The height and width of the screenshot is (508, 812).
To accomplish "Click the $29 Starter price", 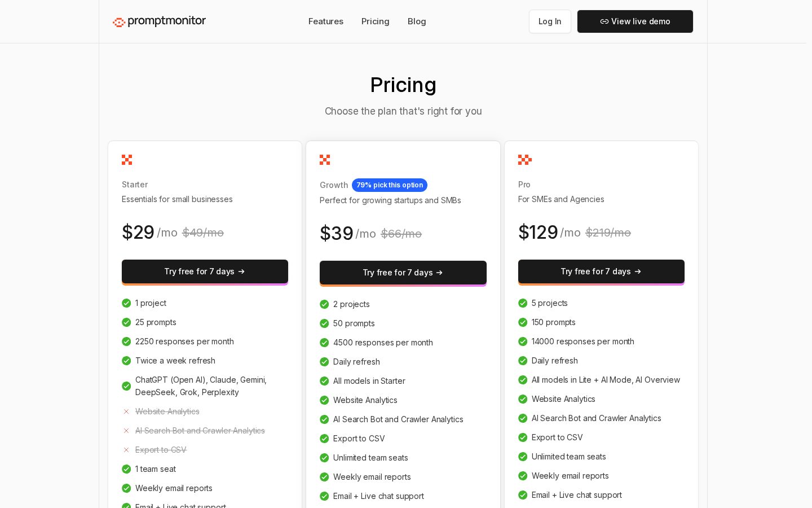I will coord(138,232).
